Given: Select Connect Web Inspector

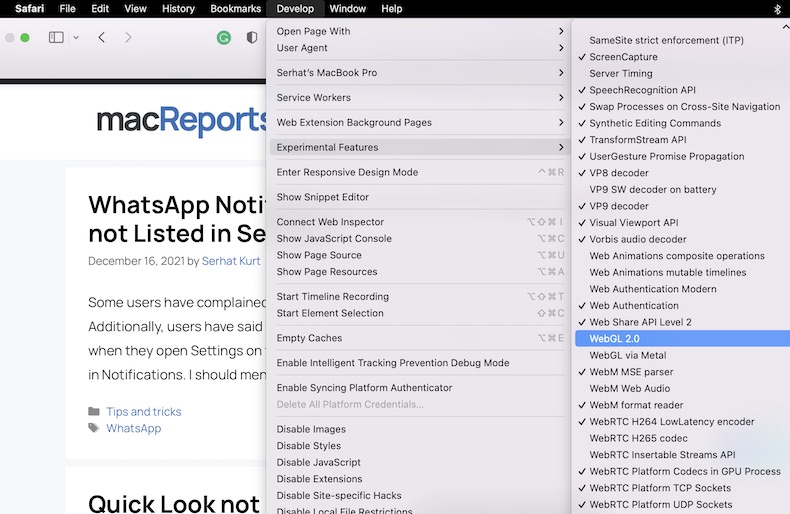Looking at the screenshot, I should pos(420,222).
